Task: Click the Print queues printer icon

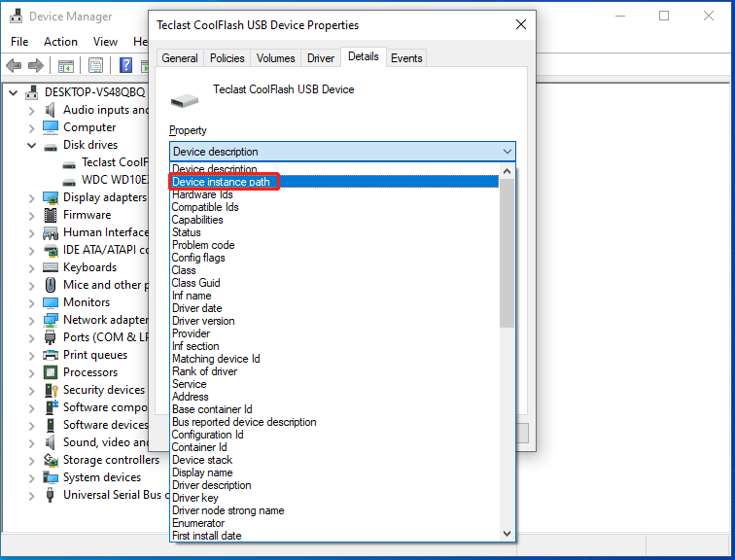Action: coord(51,355)
